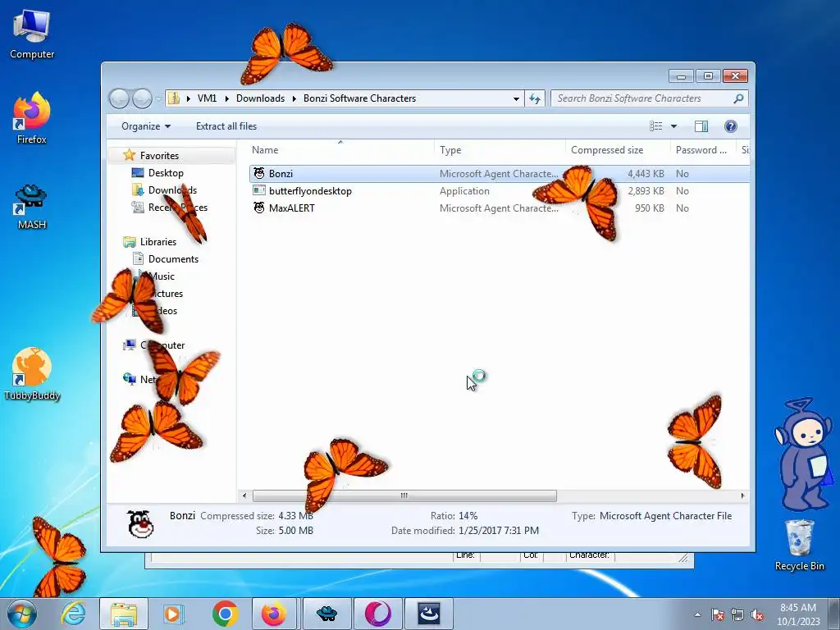This screenshot has width=840, height=630.
Task: Select the MaxALERT character file icon
Action: 259,208
